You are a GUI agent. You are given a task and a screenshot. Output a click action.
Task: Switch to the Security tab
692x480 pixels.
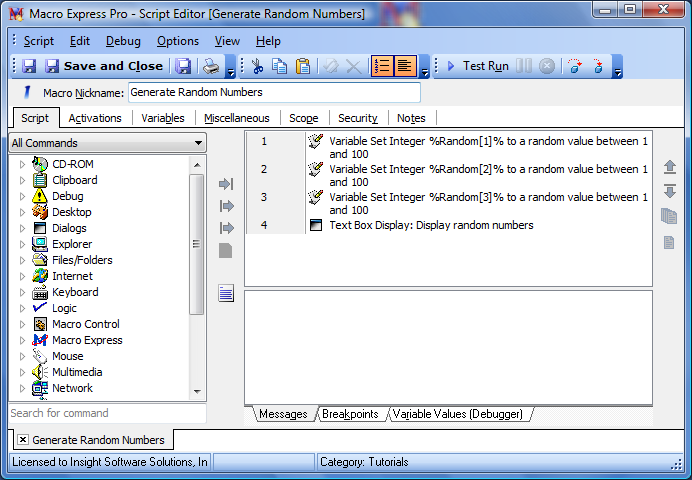(358, 118)
